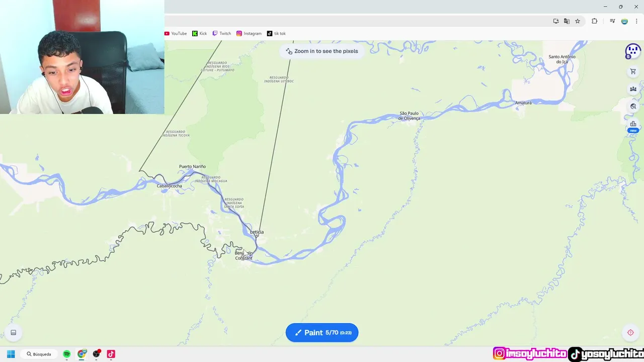Open the Windows Start menu
644x362 pixels.
point(11,354)
